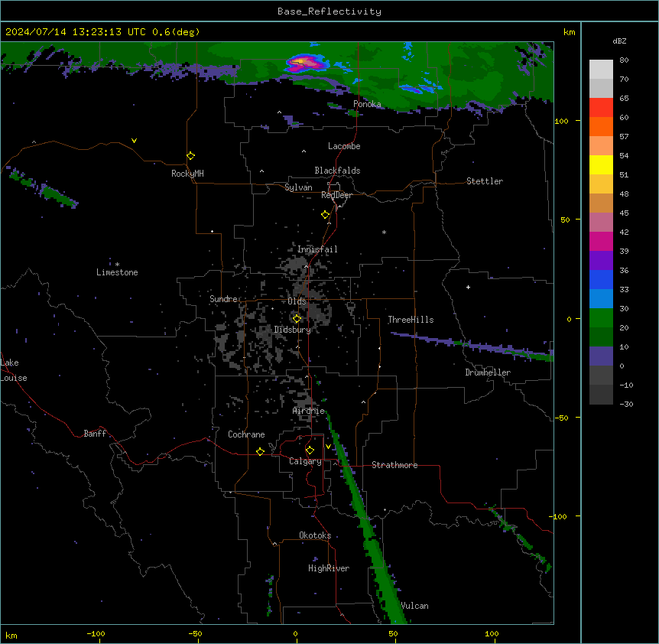Click the RockyMH label

(187, 174)
